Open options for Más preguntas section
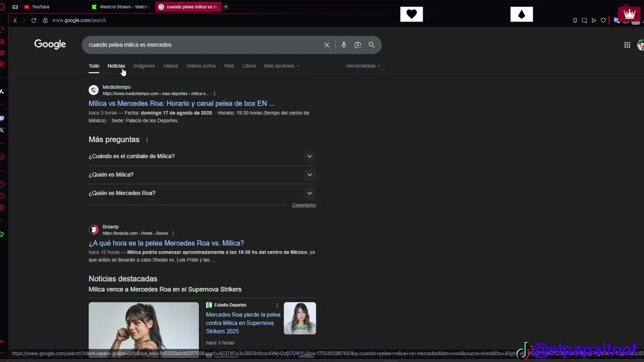 (x=147, y=140)
